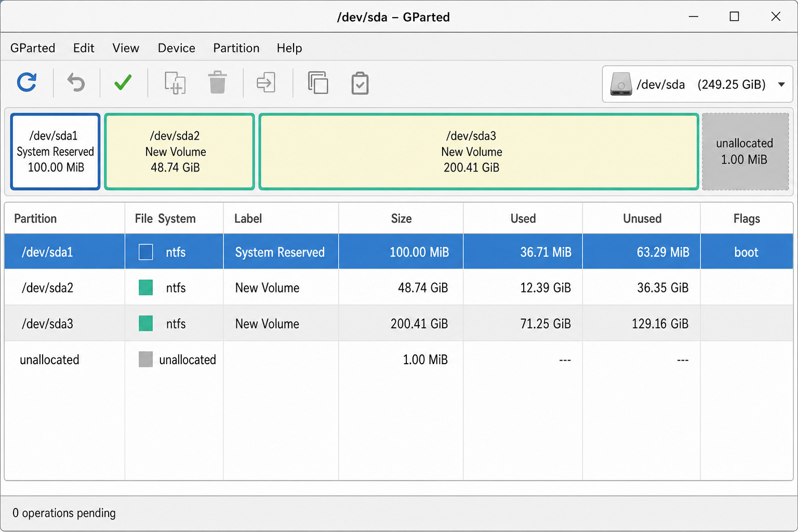This screenshot has height=532, width=798.
Task: Select /dev/sda2 in partition list
Action: (47, 288)
